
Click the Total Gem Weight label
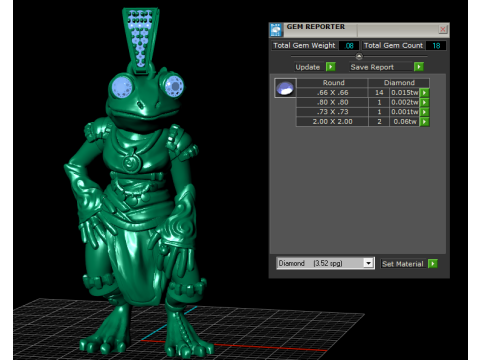(x=304, y=46)
